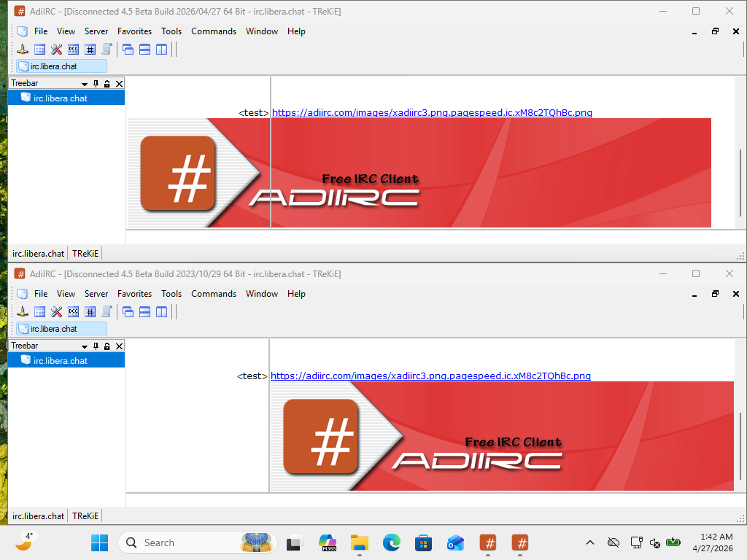
Task: Show hidden tray icons chevron
Action: click(x=589, y=542)
